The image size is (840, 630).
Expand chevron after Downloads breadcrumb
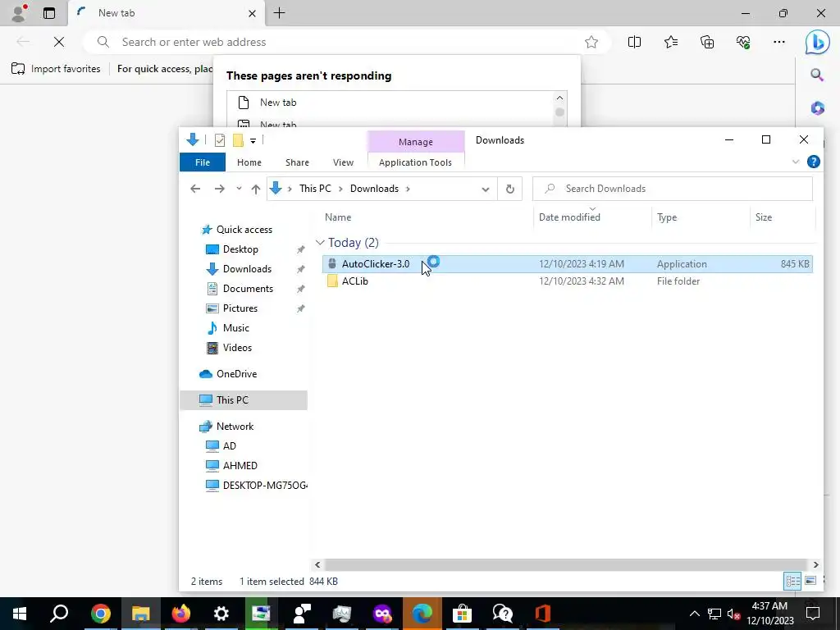tap(409, 189)
